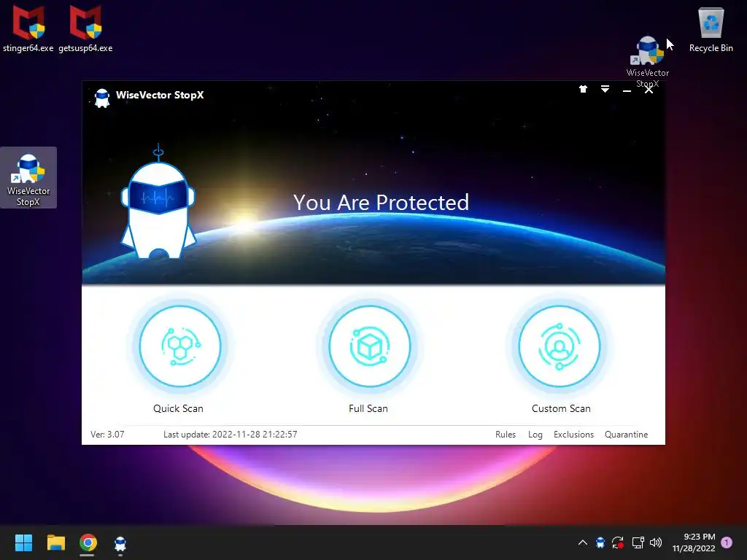Open the Exclusions link
Screen dimensions: 747x560
pos(573,435)
